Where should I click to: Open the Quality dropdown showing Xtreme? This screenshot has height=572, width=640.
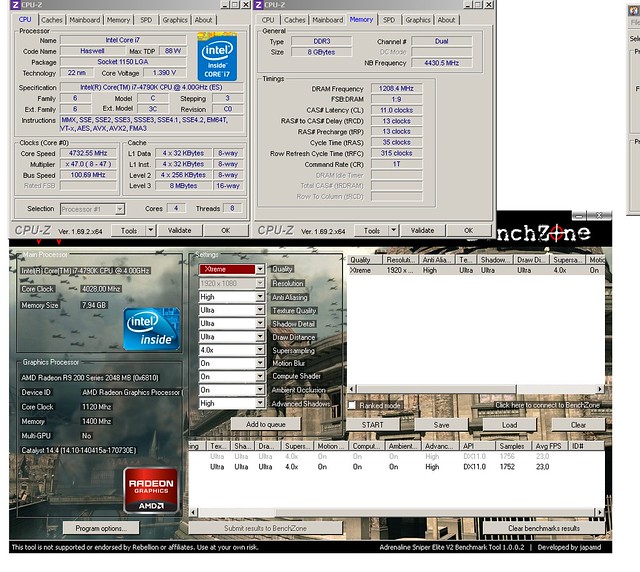pyautogui.click(x=260, y=269)
